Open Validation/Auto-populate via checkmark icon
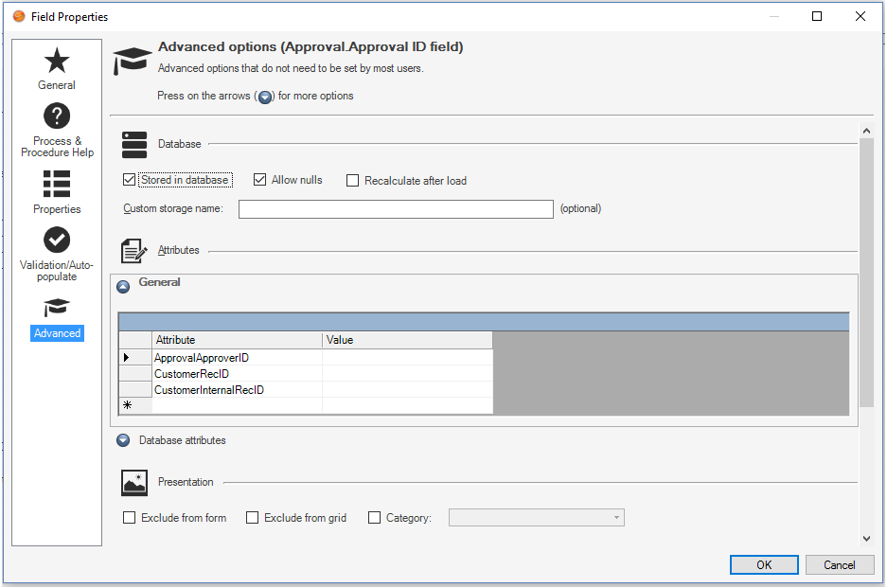 [56, 240]
